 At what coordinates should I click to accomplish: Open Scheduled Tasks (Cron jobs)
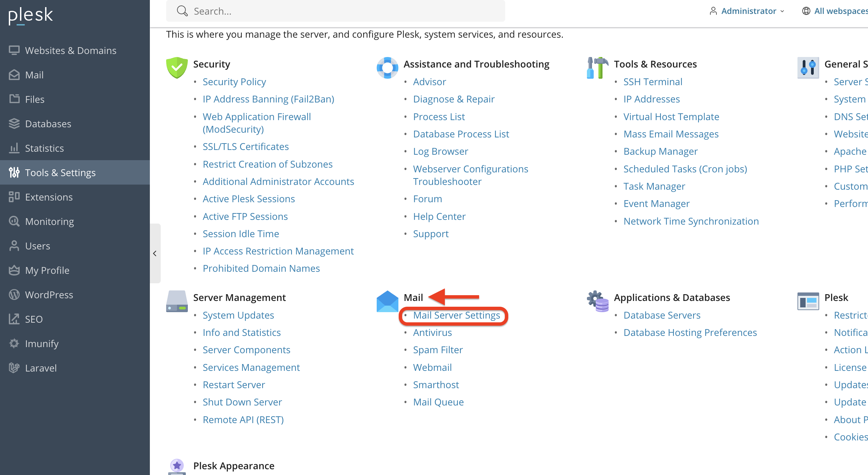pos(685,169)
